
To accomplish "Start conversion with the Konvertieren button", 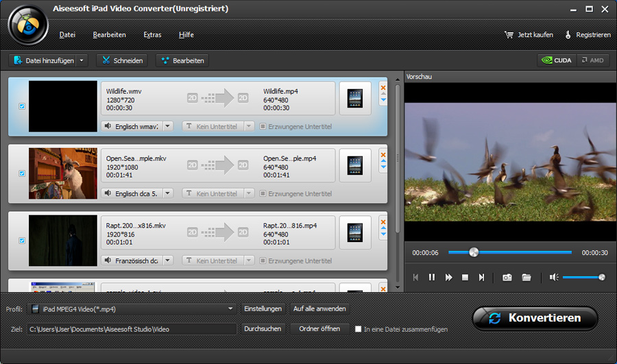I will point(535,318).
